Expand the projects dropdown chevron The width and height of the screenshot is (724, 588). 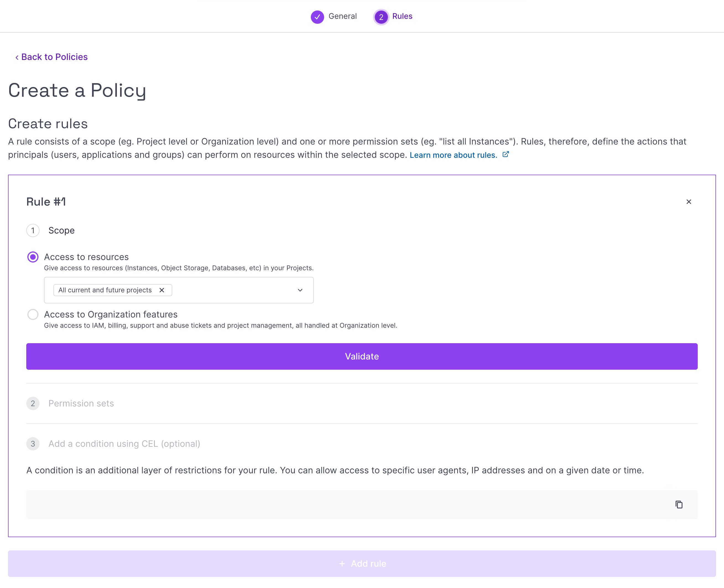pos(300,290)
